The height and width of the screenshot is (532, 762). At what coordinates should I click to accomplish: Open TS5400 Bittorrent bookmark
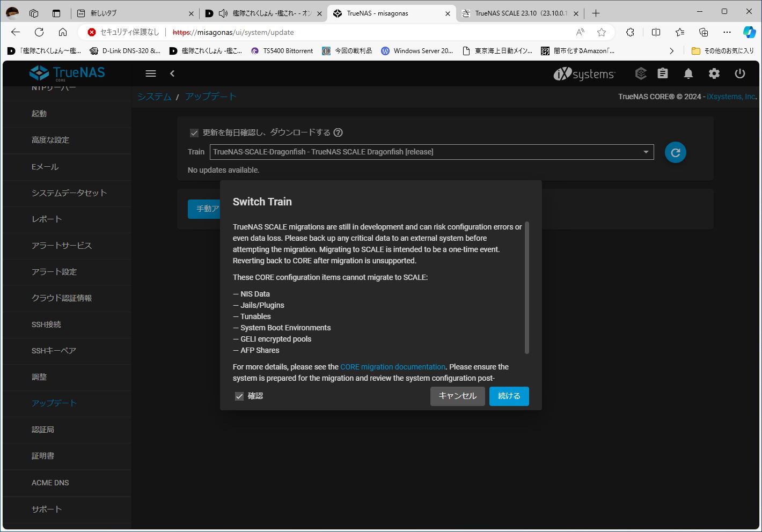282,51
